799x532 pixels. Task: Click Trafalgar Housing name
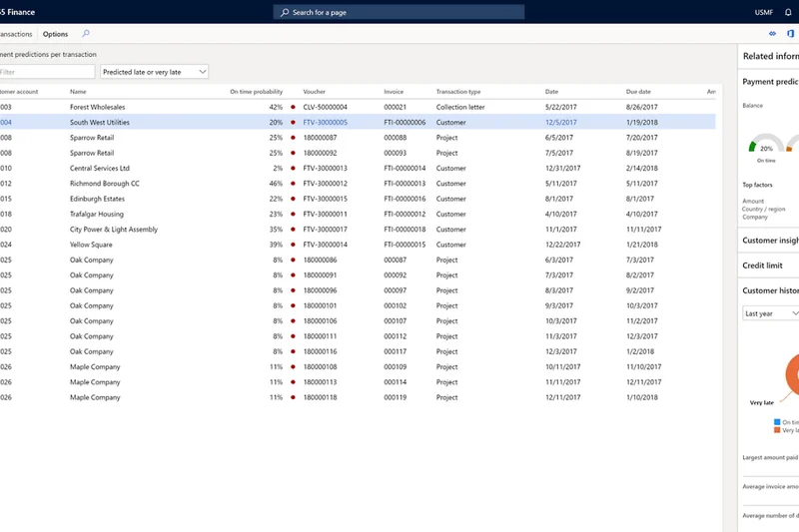click(96, 214)
